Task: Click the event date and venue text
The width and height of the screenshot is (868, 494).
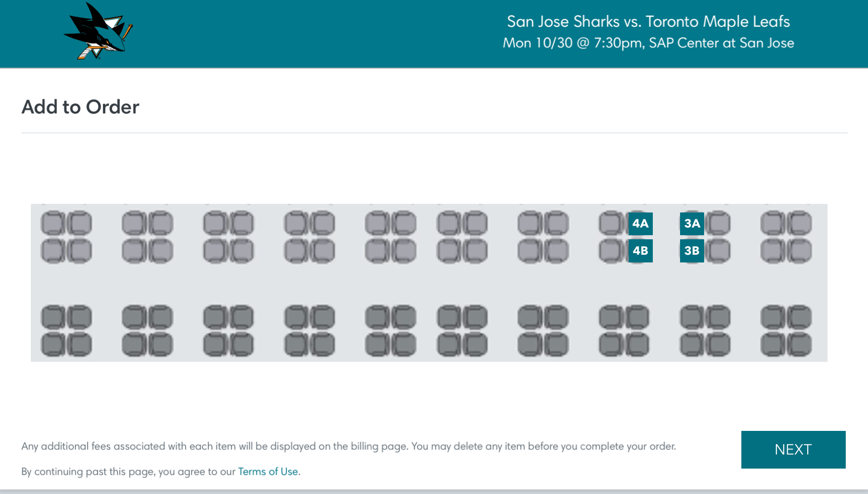Action: click(648, 43)
